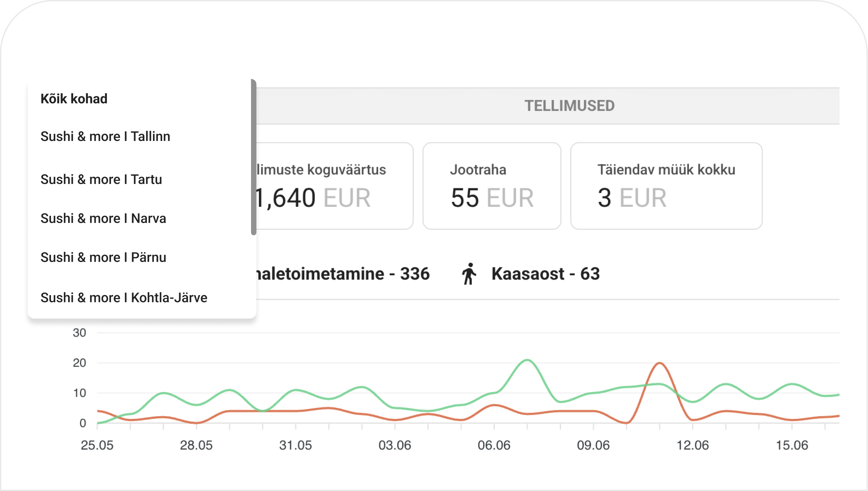Select the 06.06 date on chart axis
This screenshot has height=491, width=868.
(494, 445)
